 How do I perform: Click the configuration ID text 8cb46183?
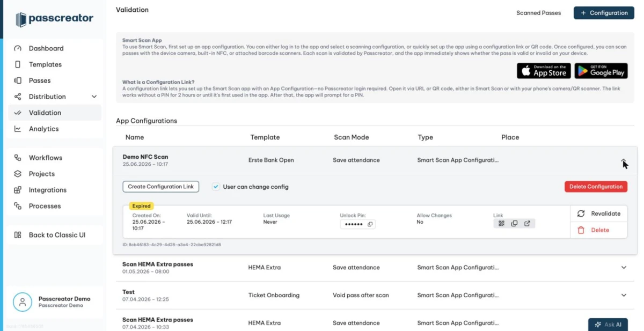pyautogui.click(x=172, y=245)
